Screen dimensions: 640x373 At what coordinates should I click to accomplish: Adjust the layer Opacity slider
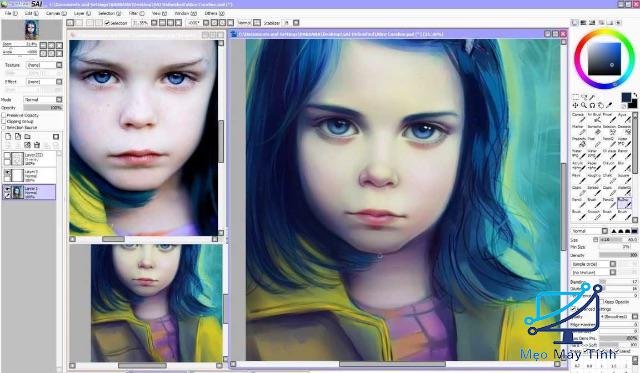(x=43, y=108)
